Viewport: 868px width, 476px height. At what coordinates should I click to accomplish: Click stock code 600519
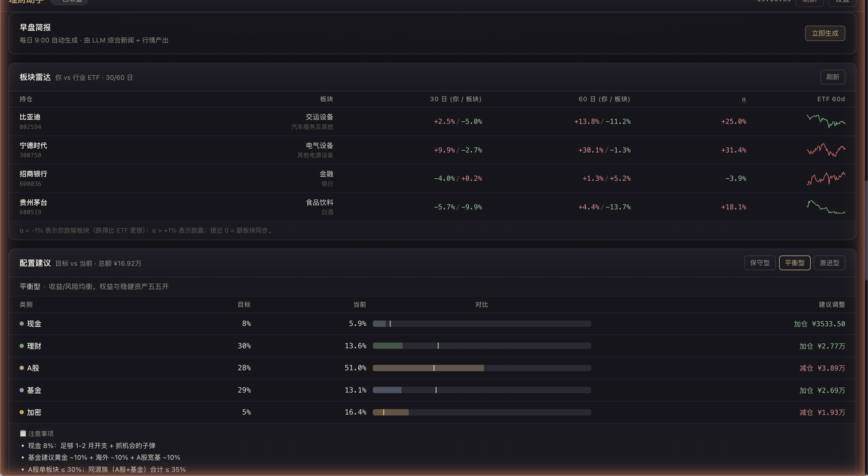(30, 212)
